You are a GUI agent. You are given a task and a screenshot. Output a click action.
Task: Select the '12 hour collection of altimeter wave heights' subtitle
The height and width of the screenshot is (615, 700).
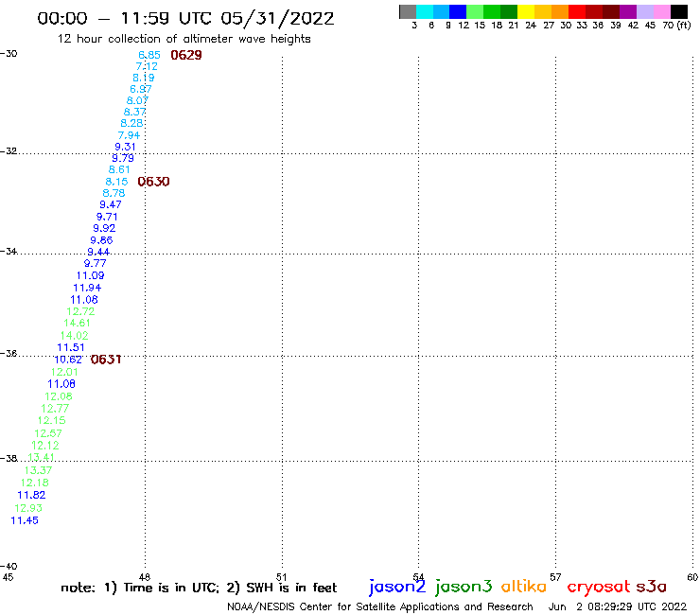point(184,39)
